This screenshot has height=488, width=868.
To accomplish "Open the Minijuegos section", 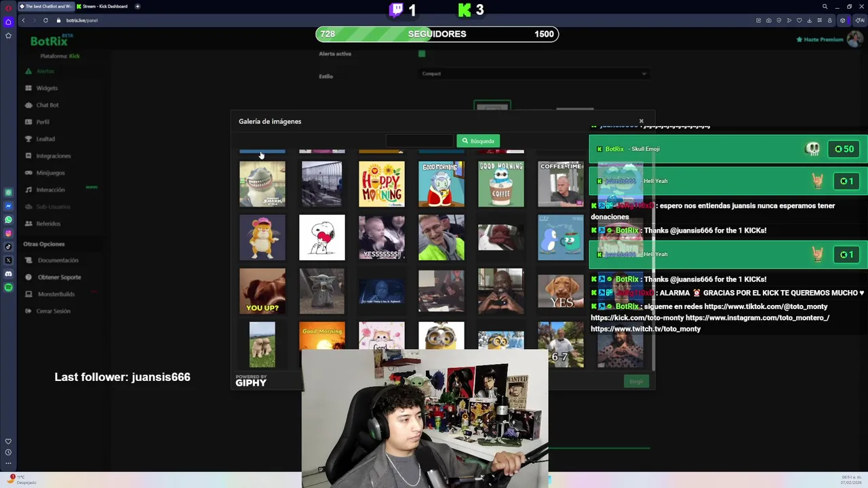I will [50, 173].
